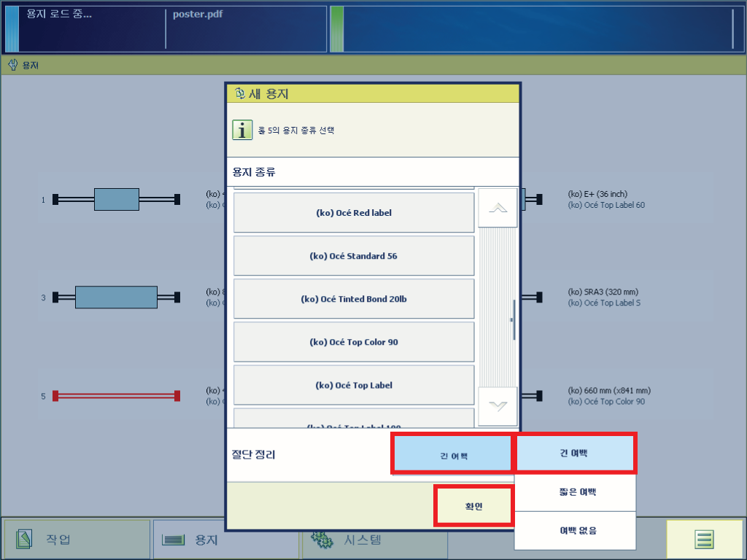Click the 시스템 tab gears icon
The height and width of the screenshot is (560, 747).
[x=322, y=539]
